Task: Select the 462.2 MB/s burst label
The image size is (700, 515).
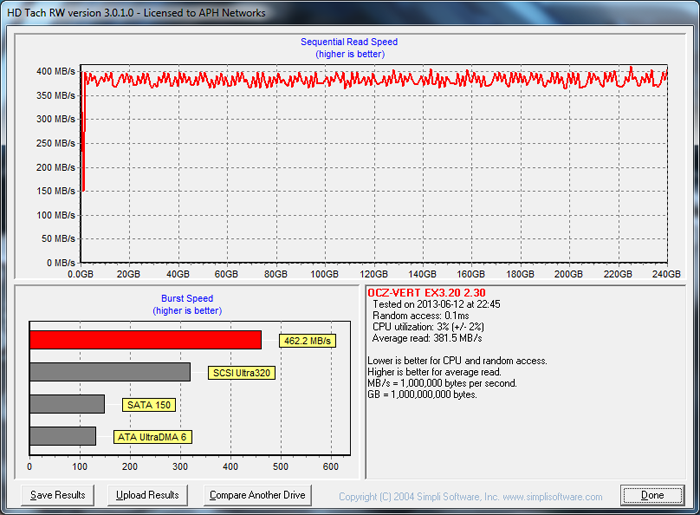Action: 307,341
